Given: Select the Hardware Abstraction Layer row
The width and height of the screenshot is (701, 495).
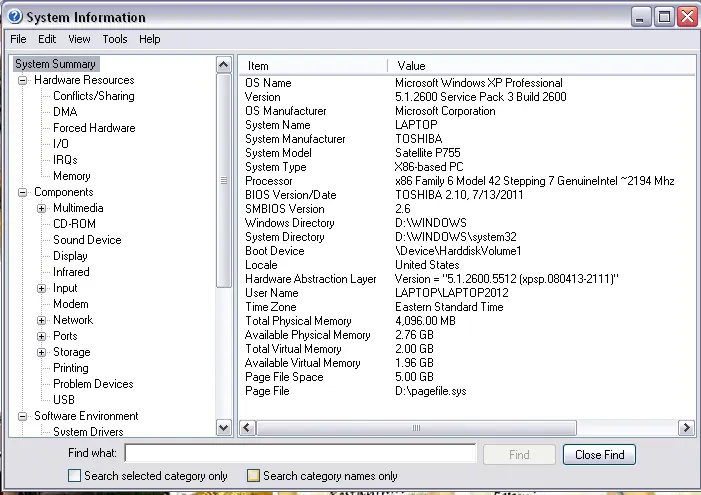Looking at the screenshot, I should click(467, 279).
